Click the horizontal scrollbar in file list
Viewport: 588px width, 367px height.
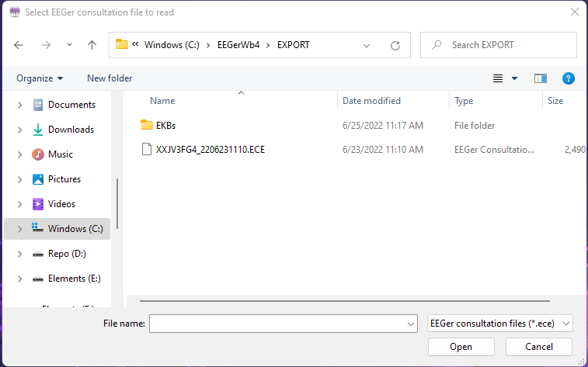pyautogui.click(x=345, y=301)
